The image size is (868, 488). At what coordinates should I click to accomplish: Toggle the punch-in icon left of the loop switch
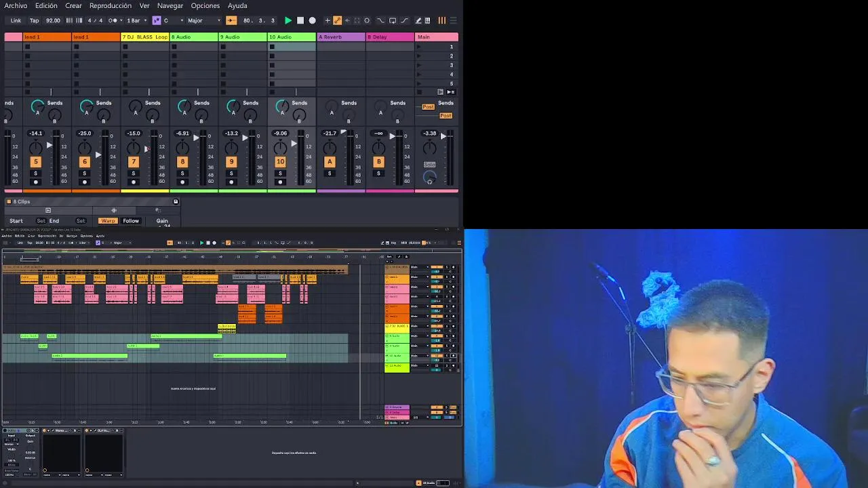click(x=380, y=20)
